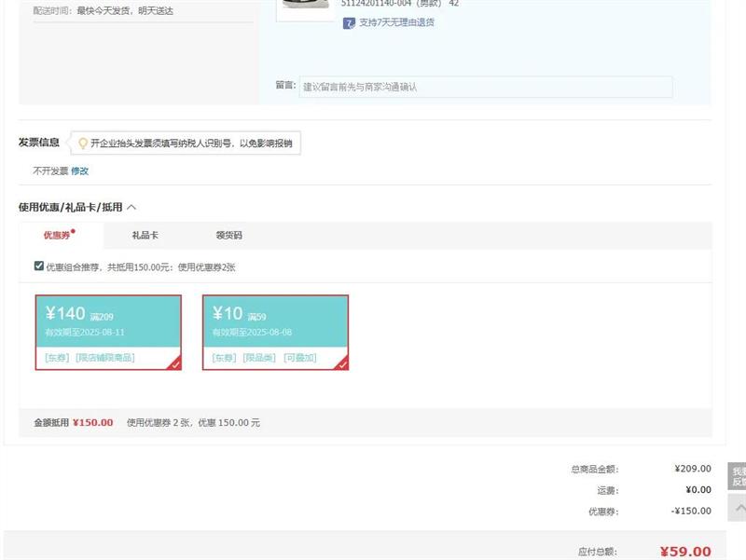746x560 pixels.
Task: Click the 可叠加 tag on ¥10 coupon
Action: pyautogui.click(x=300, y=358)
